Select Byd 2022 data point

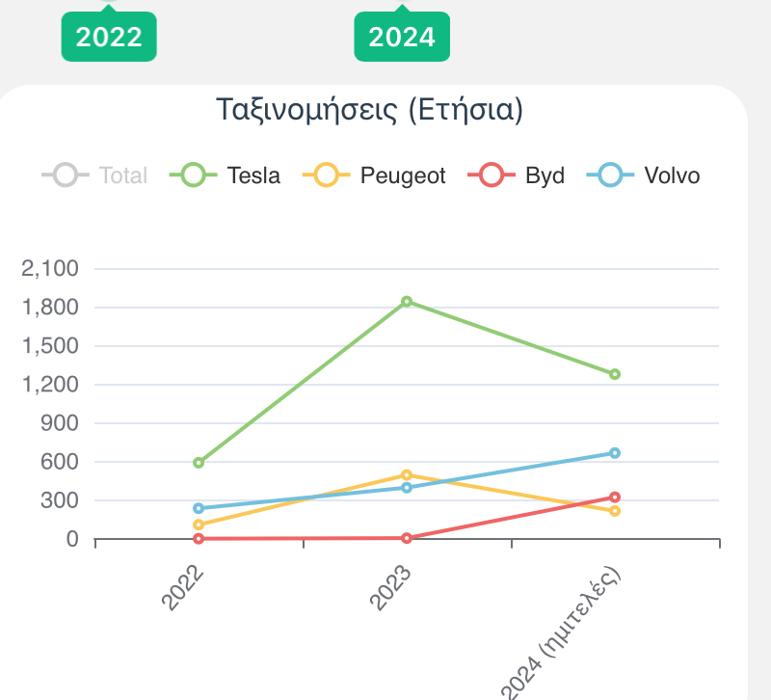coord(199,539)
